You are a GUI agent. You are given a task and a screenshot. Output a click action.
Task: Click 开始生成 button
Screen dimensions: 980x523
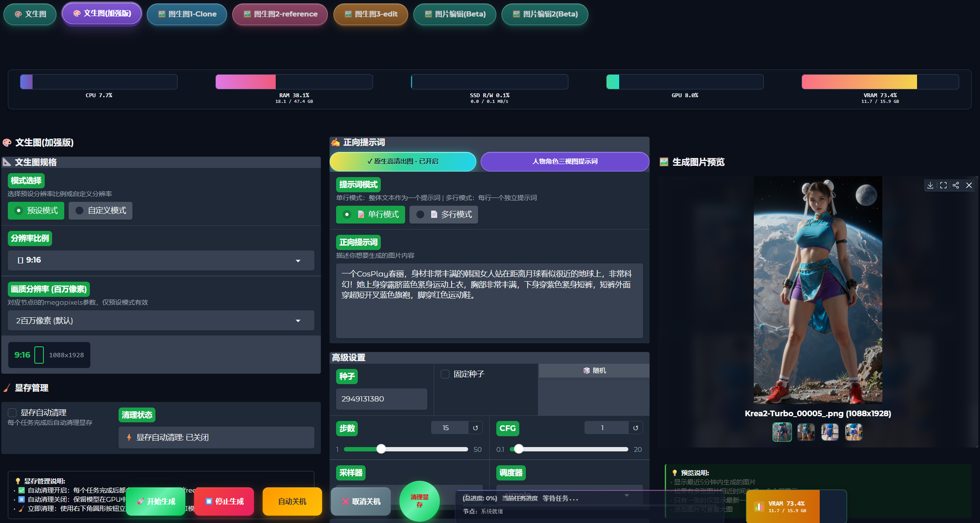[x=156, y=501]
